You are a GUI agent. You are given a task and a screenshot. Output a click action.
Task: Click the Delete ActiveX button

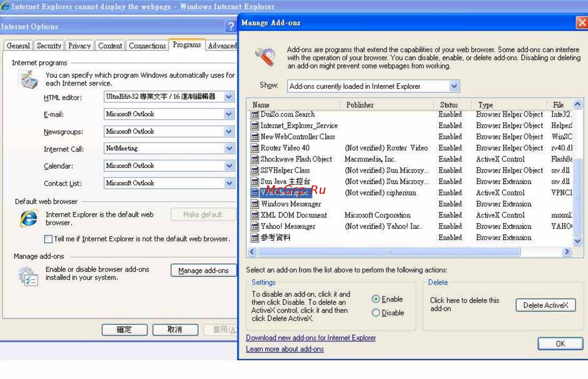click(546, 305)
